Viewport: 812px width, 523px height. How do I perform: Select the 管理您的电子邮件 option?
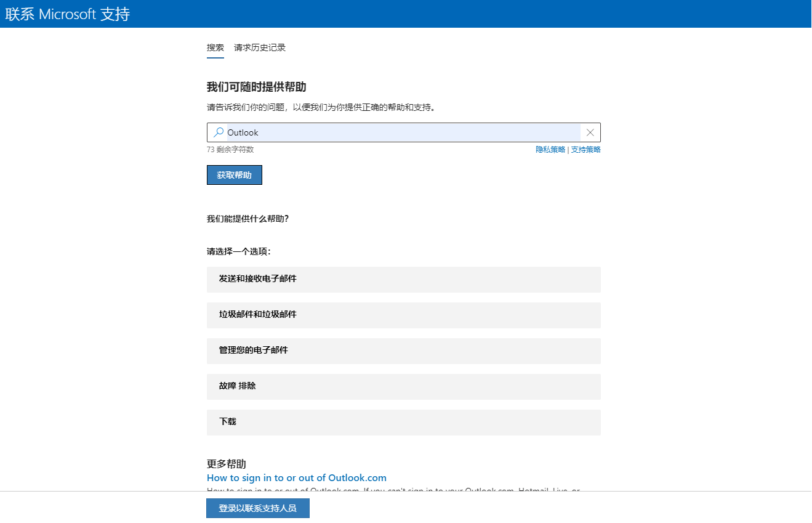point(404,351)
